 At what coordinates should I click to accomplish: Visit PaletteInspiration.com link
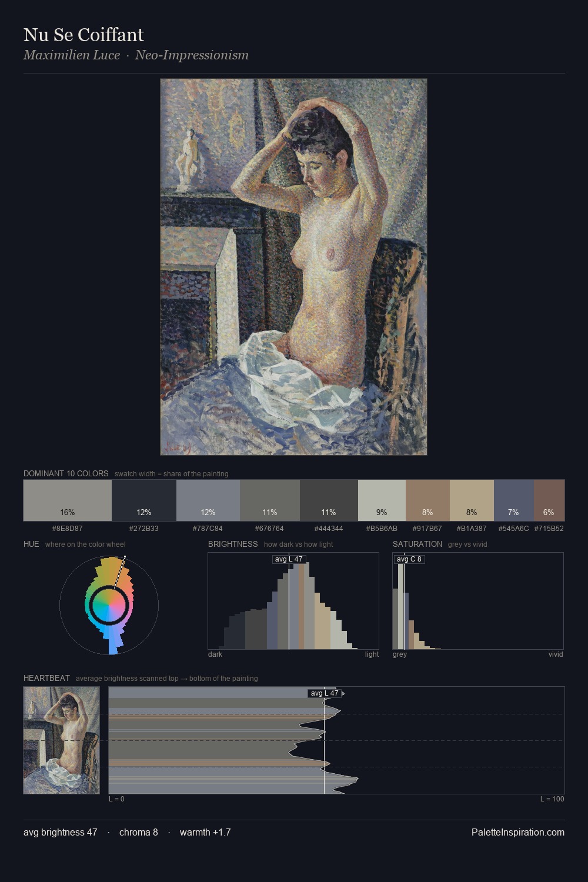pyautogui.click(x=518, y=832)
